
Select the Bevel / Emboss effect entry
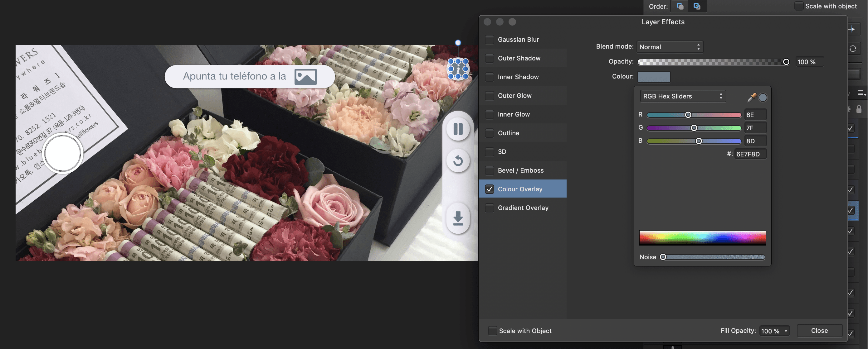521,170
